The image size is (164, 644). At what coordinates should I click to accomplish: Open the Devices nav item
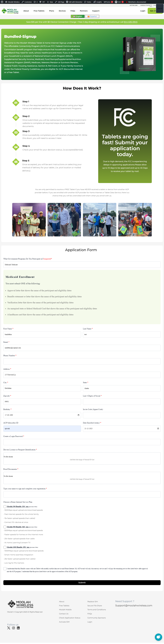coord(62,11)
